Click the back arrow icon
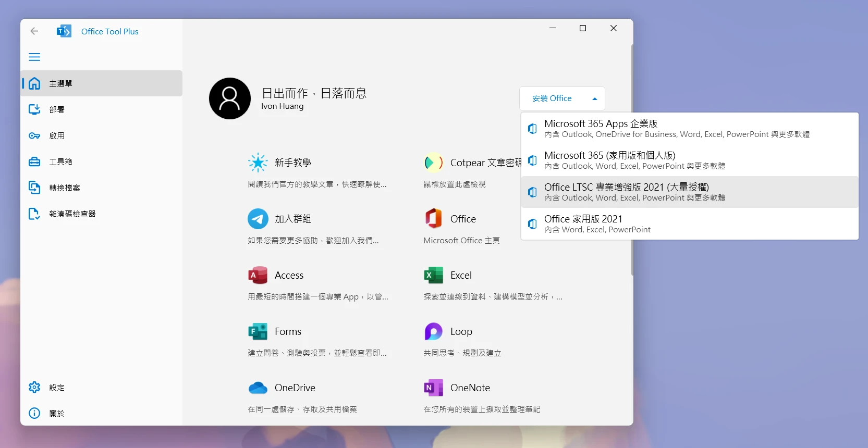Image resolution: width=868 pixels, height=448 pixels. click(34, 31)
